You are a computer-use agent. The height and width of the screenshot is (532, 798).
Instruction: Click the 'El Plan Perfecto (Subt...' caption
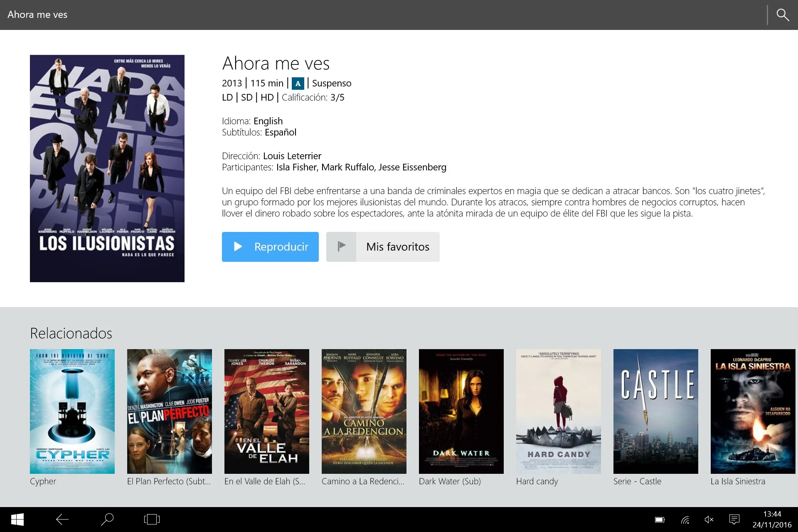click(169, 481)
